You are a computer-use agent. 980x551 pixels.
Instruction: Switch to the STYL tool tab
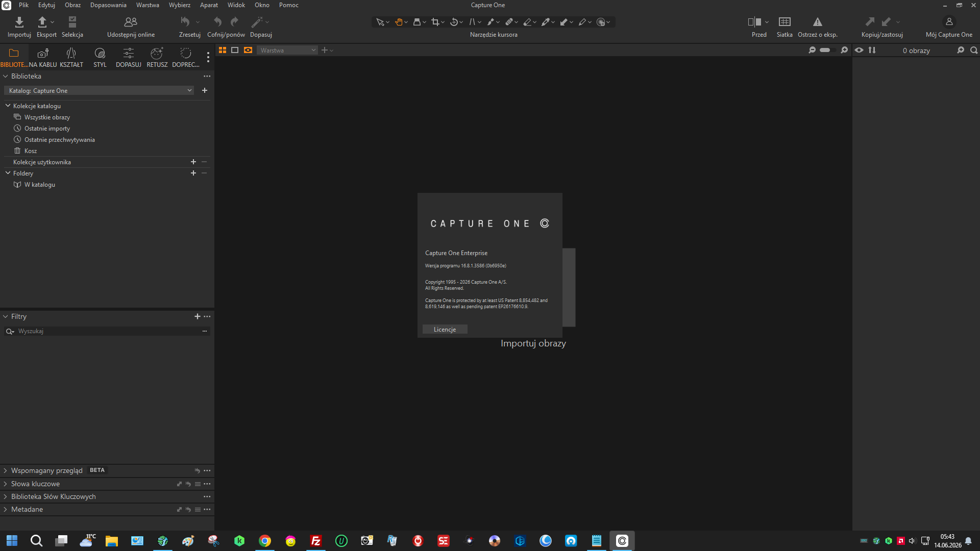tap(100, 58)
